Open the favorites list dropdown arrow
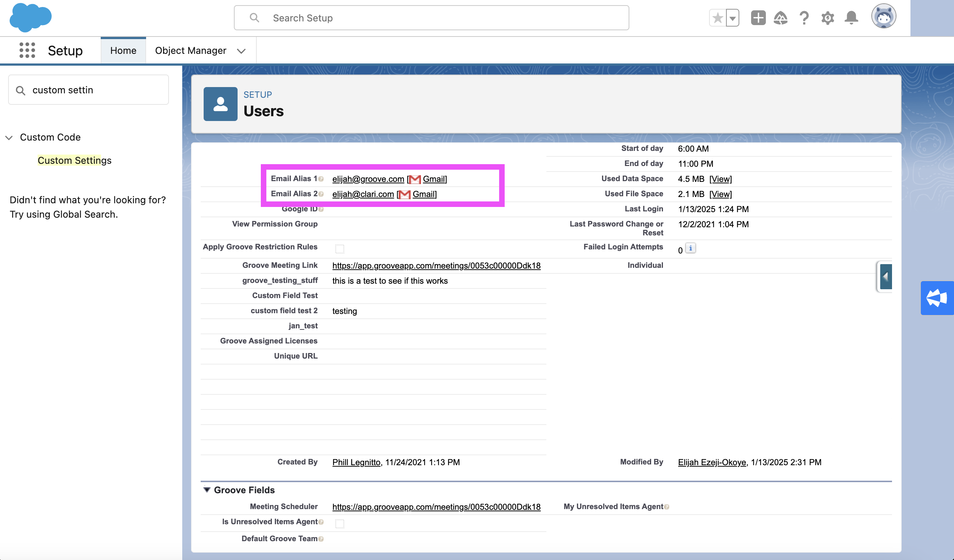The width and height of the screenshot is (954, 560). click(733, 18)
